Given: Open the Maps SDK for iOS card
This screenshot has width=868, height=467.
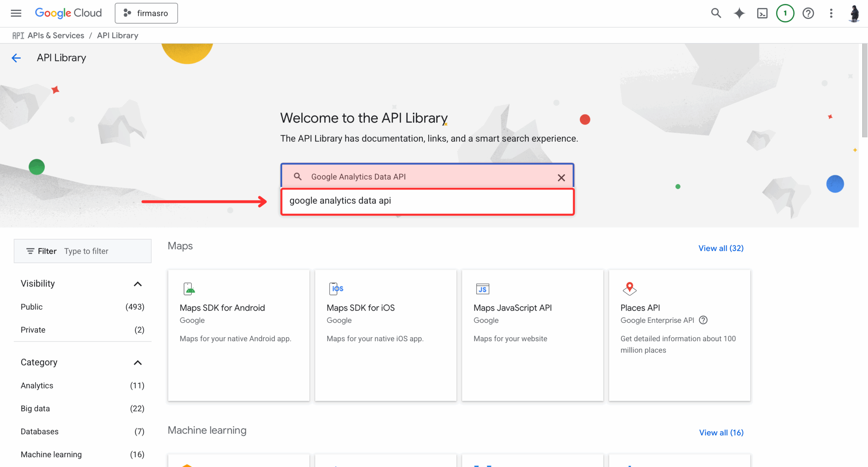Looking at the screenshot, I should tap(386, 335).
